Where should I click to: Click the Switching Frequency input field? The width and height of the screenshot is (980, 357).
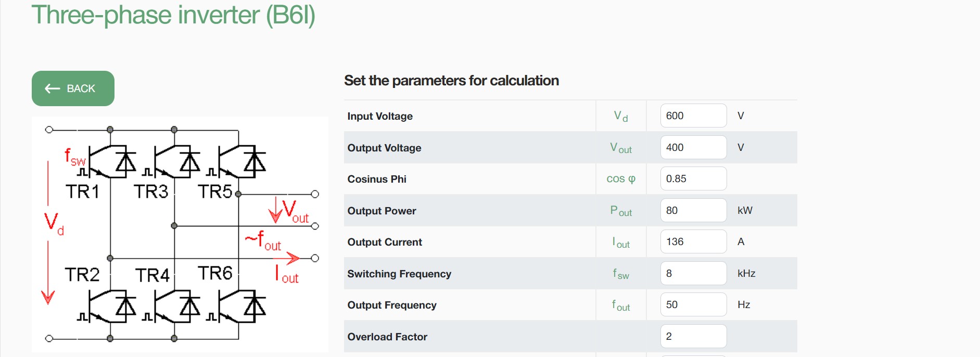pos(693,273)
